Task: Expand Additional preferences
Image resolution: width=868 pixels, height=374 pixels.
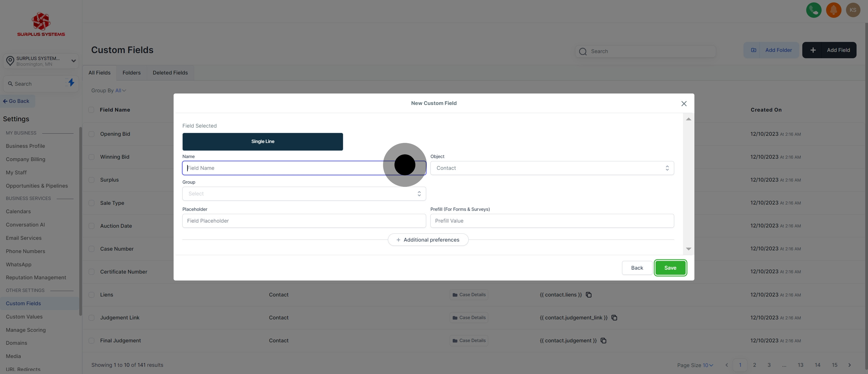Action: click(428, 240)
